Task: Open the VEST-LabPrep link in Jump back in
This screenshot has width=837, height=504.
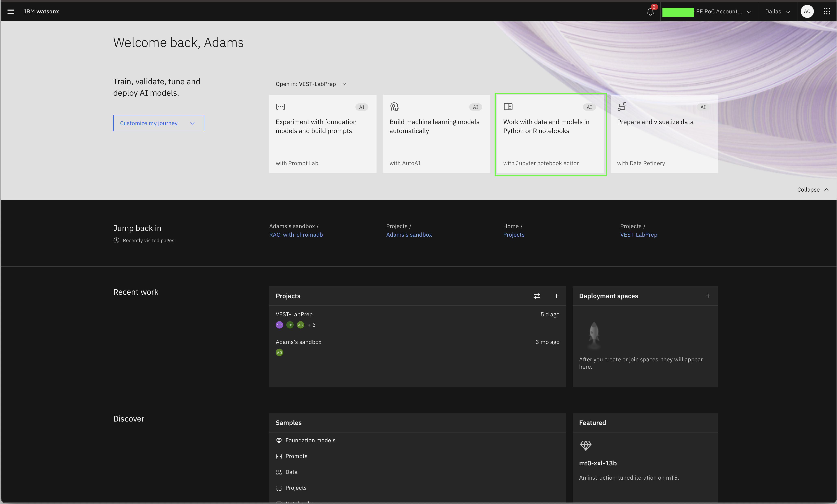Action: [x=639, y=235]
